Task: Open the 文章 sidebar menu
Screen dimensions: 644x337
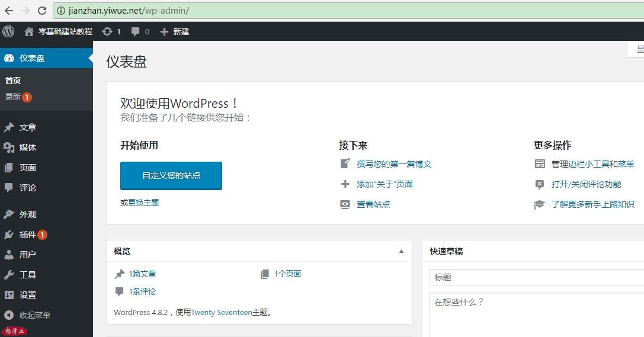Action: pyautogui.click(x=46, y=127)
